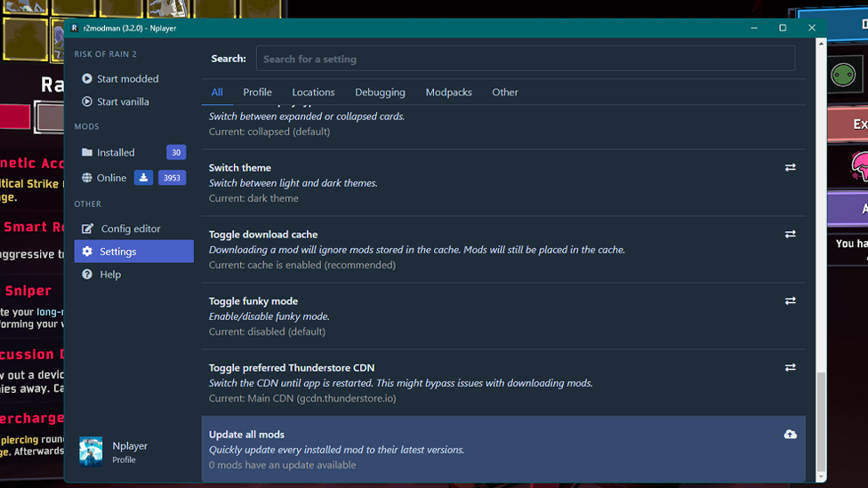The width and height of the screenshot is (868, 488).
Task: Click 'Current: dark theme' text
Action: coord(253,198)
